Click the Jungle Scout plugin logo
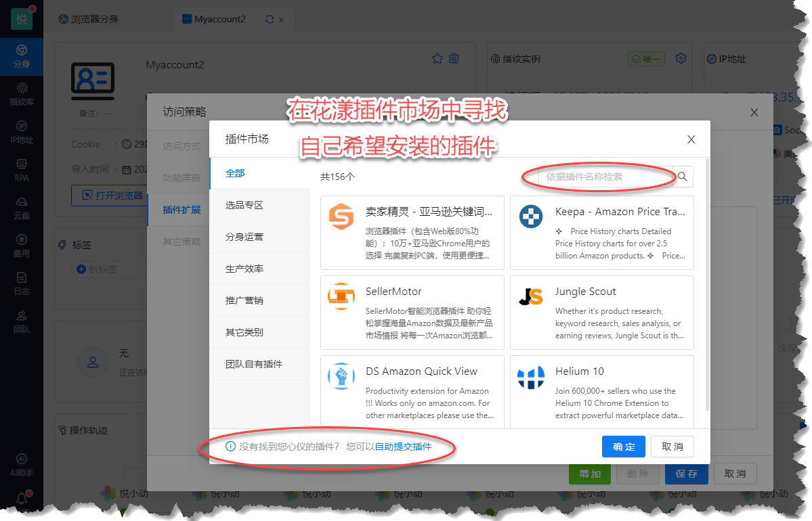 click(531, 296)
